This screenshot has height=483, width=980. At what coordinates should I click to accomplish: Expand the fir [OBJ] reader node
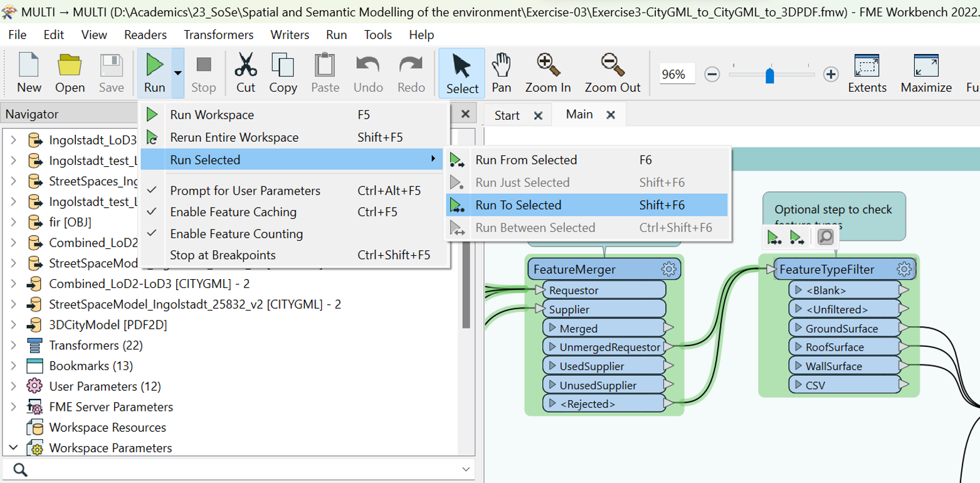click(x=13, y=222)
